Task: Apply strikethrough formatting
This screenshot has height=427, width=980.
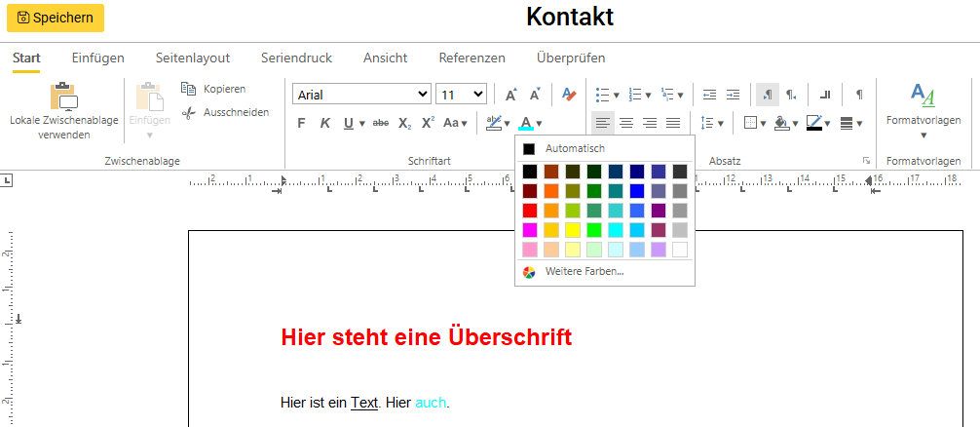Action: [x=381, y=123]
